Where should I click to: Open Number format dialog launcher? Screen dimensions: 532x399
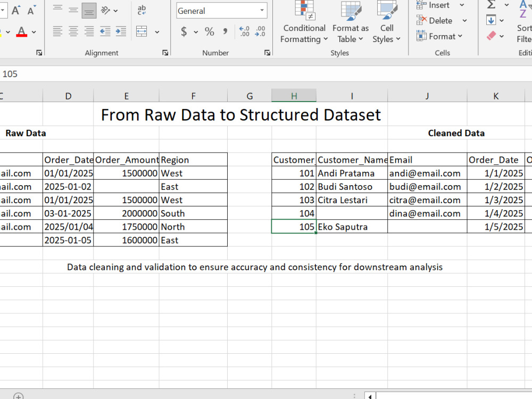(268, 53)
